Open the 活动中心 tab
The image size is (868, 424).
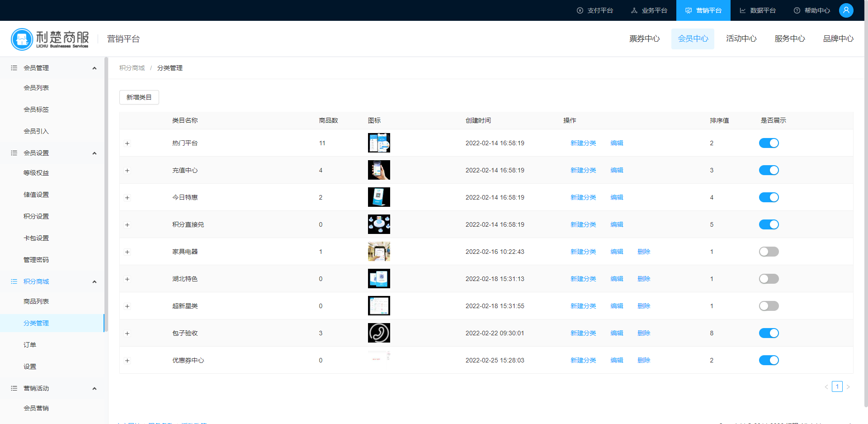[741, 39]
